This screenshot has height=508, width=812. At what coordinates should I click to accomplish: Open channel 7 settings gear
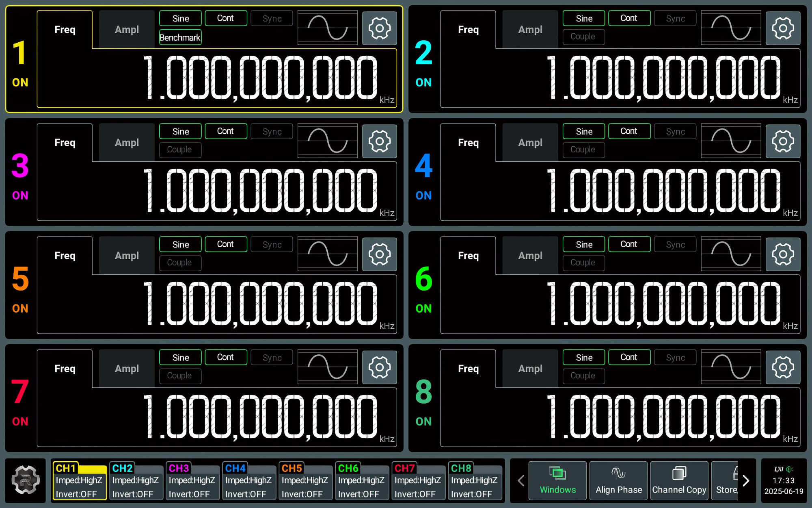pos(379,367)
